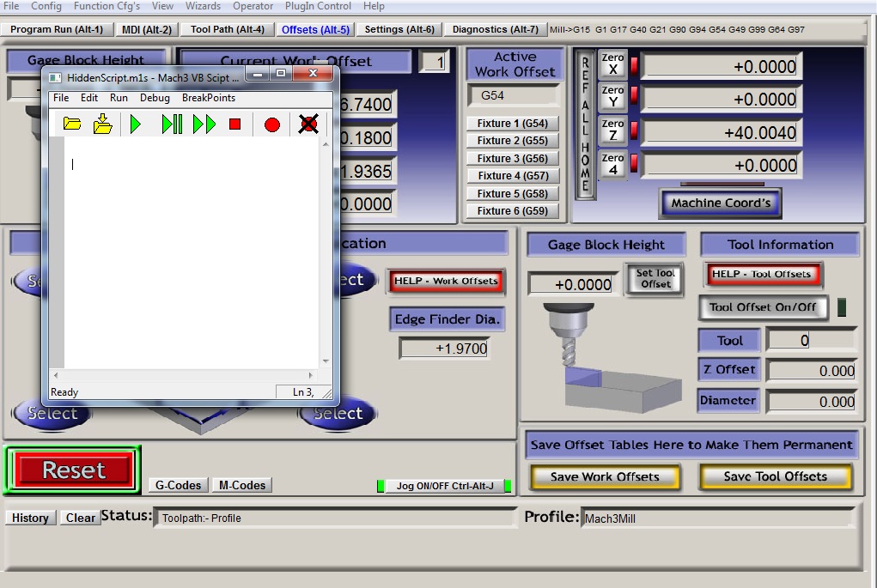
Task: Set a breakpoint with red circle icon
Action: 272,124
